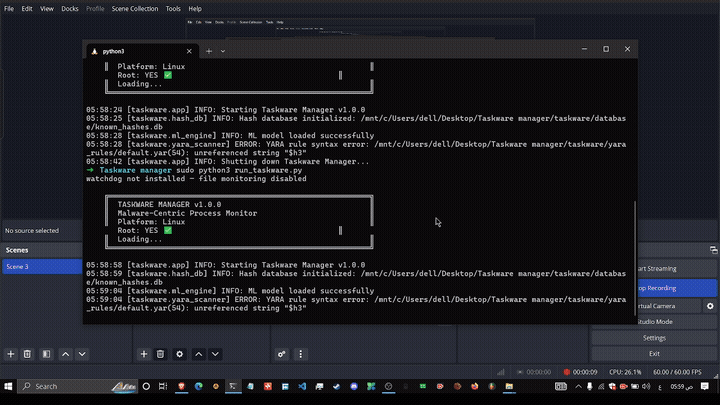Click the Start Streaming button
The image size is (720, 405).
click(x=677, y=269)
